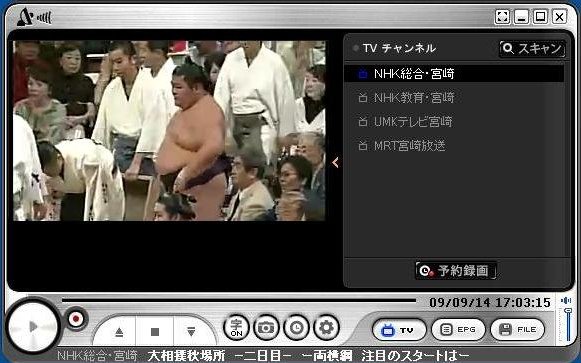Capture a snapshot with the camera icon
581x363 pixels.
(x=266, y=327)
